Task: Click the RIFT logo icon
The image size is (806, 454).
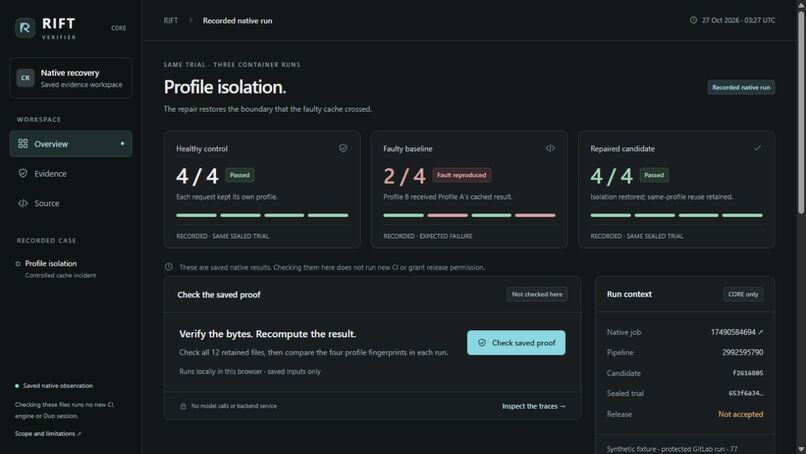Action: pyautogui.click(x=25, y=28)
